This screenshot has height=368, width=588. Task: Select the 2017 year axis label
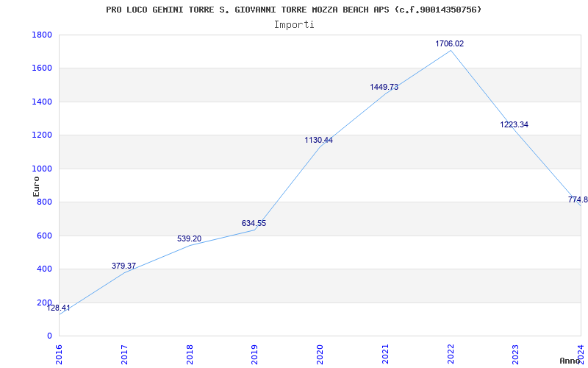[124, 354]
